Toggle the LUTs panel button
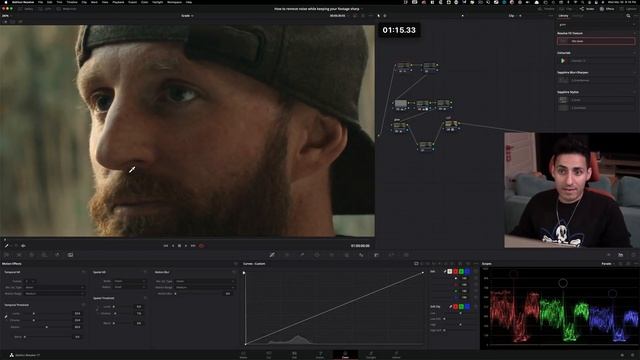Viewport: 640px width, 360px height. [x=46, y=9]
